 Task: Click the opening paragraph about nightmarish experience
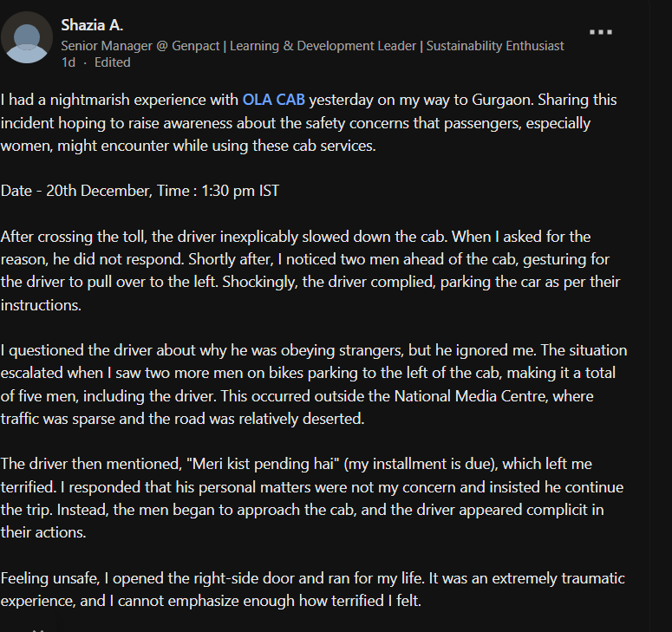(x=309, y=122)
